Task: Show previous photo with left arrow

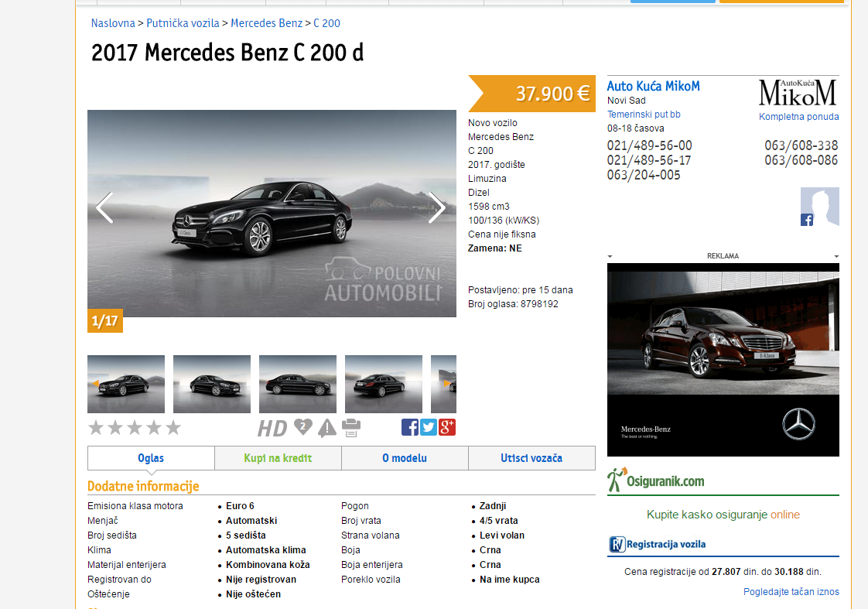Action: point(104,207)
